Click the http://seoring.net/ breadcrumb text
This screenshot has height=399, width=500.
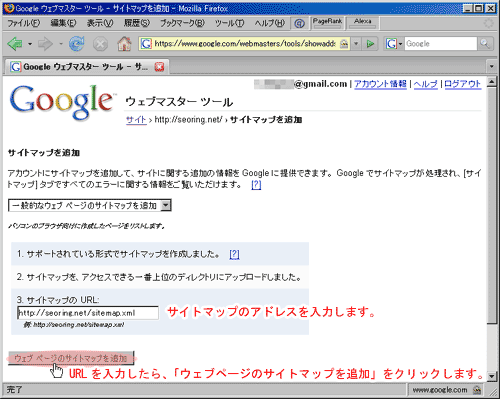pyautogui.click(x=188, y=119)
